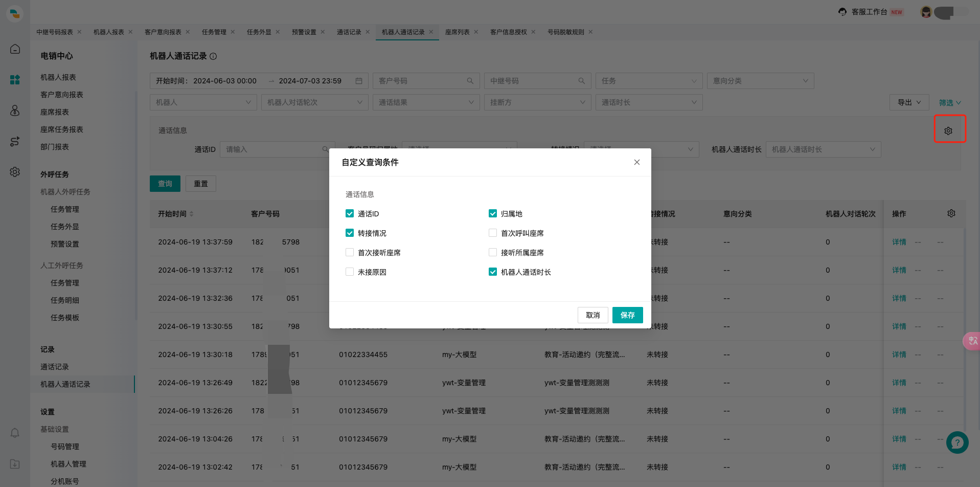Switch to the 通话记录 tab

tap(349, 32)
